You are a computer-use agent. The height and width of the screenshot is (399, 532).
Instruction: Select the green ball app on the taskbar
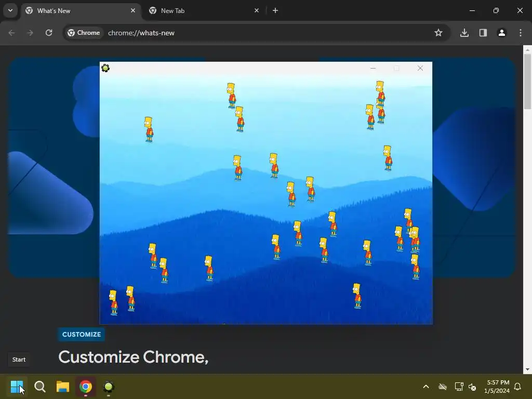point(109,387)
